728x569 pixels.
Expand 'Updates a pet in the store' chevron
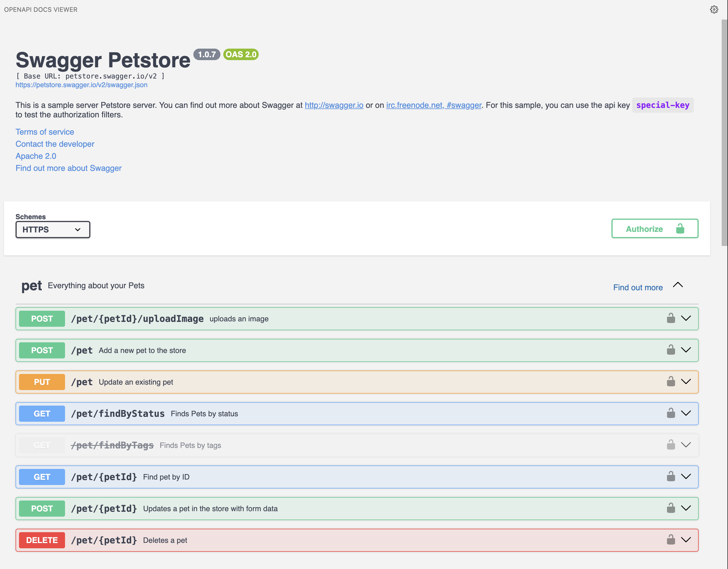(x=686, y=508)
